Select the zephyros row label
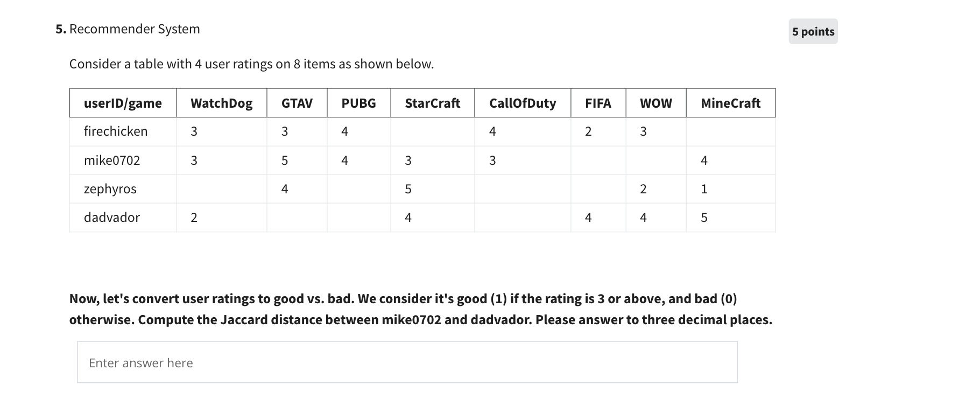This screenshot has height=419, width=980. 111,188
